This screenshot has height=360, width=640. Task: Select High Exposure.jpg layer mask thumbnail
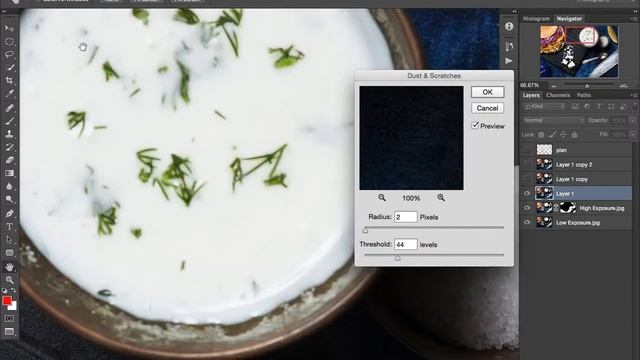567,208
